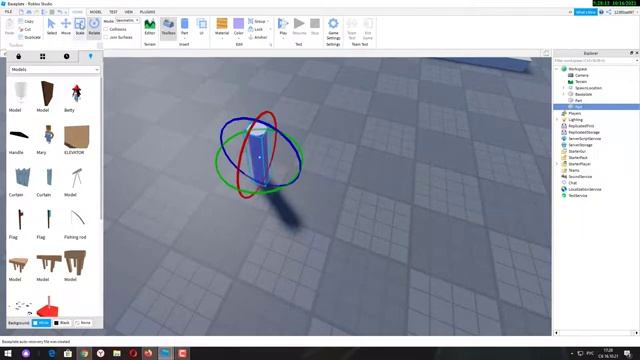The height and width of the screenshot is (360, 640).
Task: Open the Color dropdown arrow
Action: (x=238, y=39)
